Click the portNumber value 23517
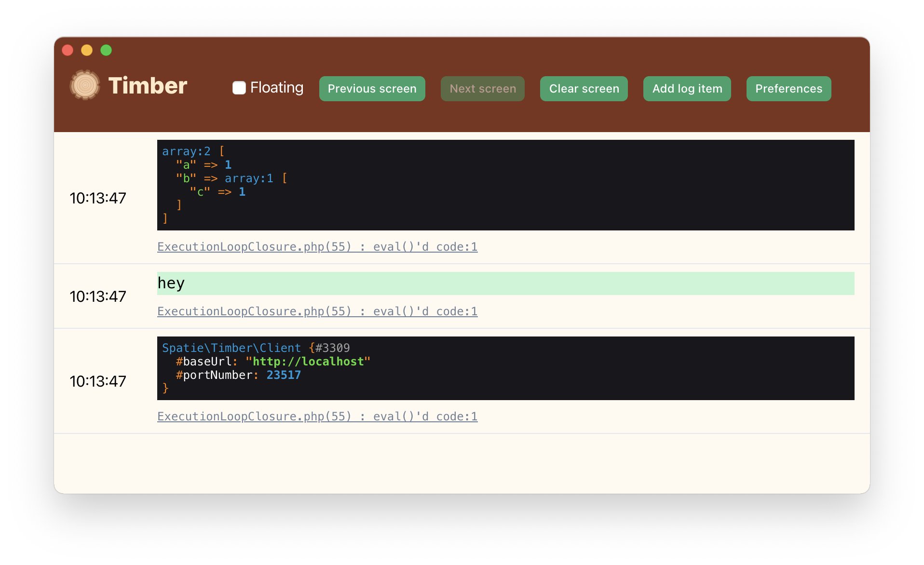This screenshot has height=565, width=924. 284,375
